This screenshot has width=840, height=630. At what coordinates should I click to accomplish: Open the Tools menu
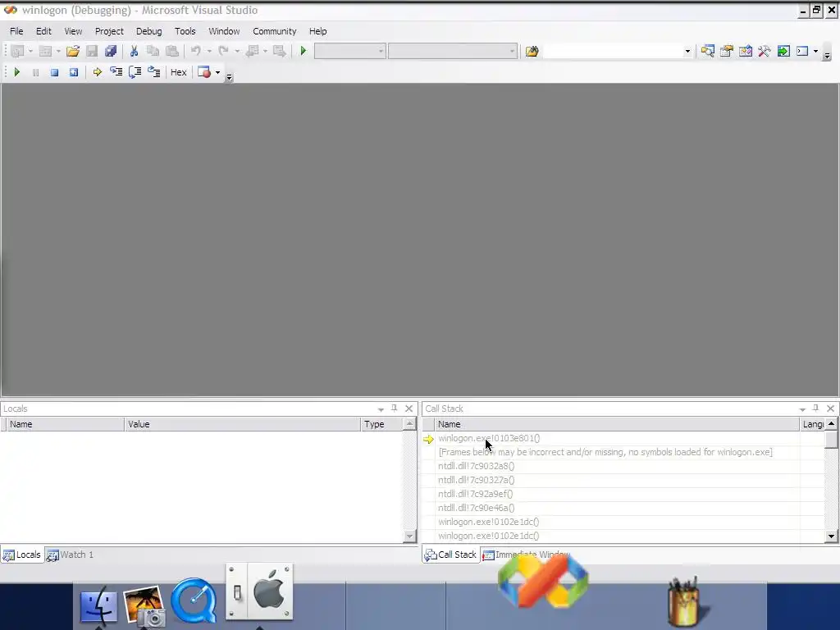point(185,31)
